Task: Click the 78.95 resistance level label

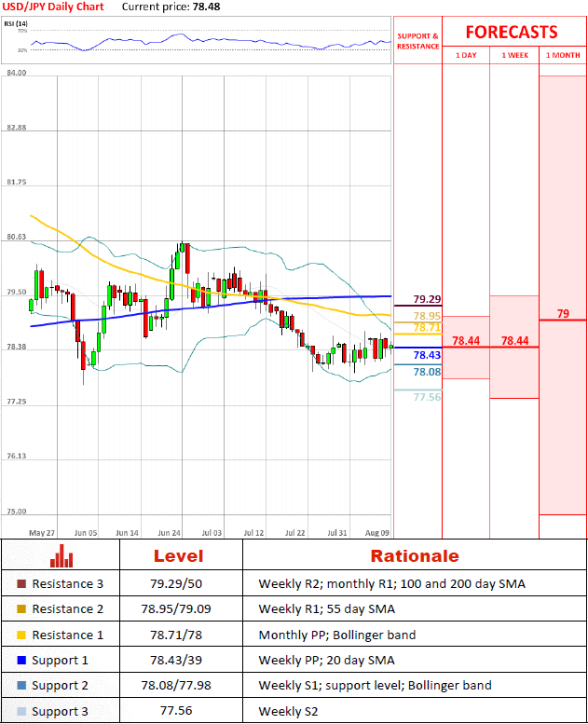Action: 427,316
